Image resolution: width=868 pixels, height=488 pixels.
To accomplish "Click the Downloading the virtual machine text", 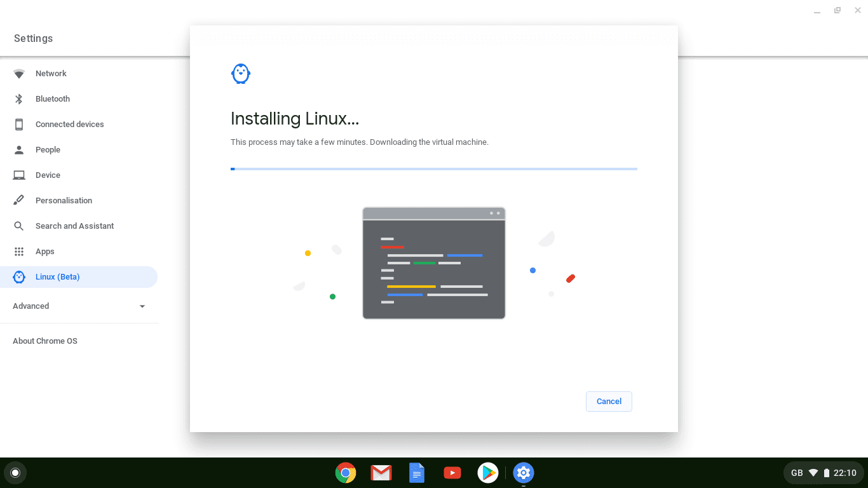I will pos(429,142).
